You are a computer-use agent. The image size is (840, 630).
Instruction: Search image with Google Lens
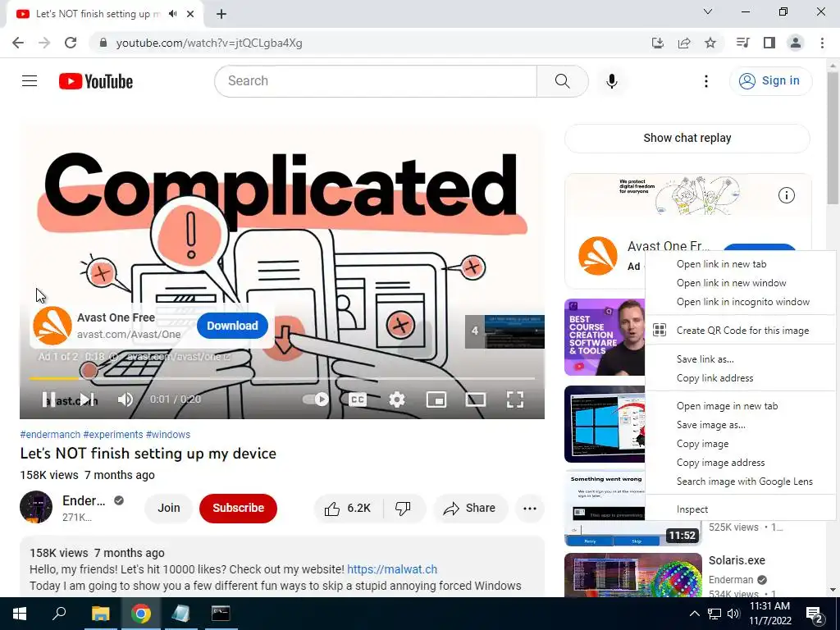pos(741,481)
